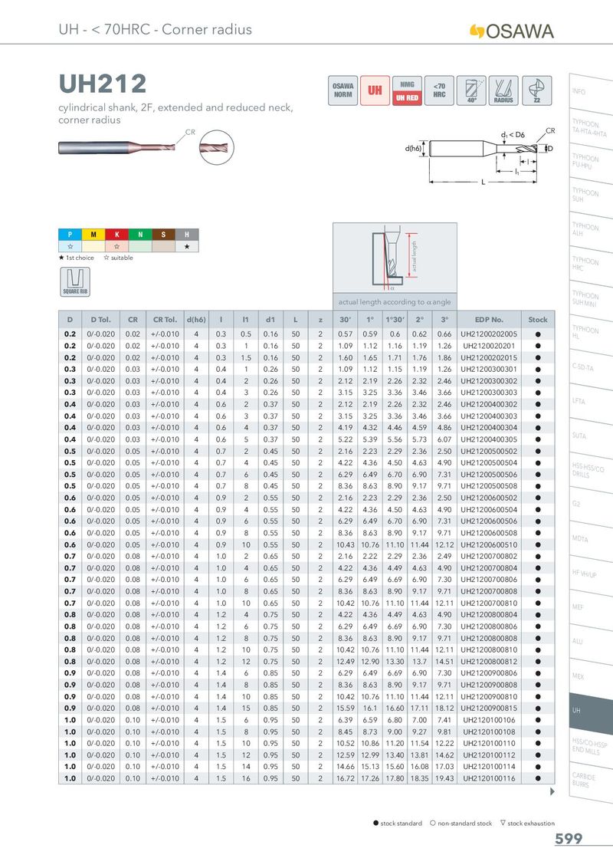Click the SQUARE RIB application icon

(x=75, y=281)
